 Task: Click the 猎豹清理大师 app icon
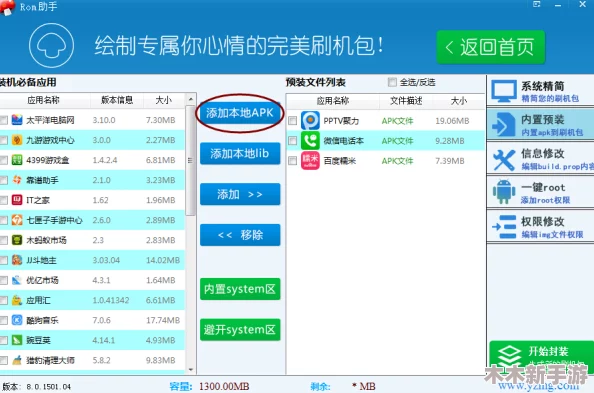17,360
